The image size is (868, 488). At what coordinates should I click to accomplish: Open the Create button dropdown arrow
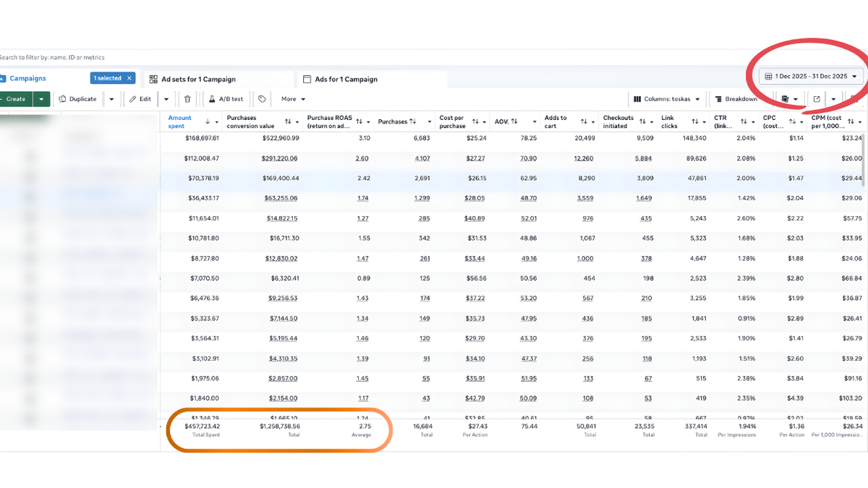tap(41, 99)
